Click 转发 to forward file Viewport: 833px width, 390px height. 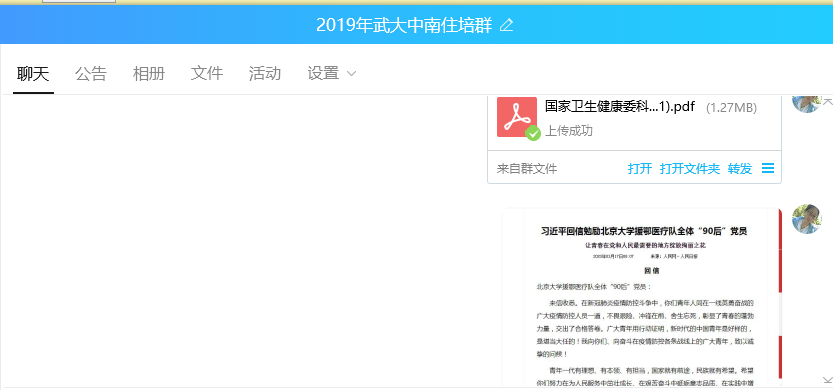[x=740, y=169]
